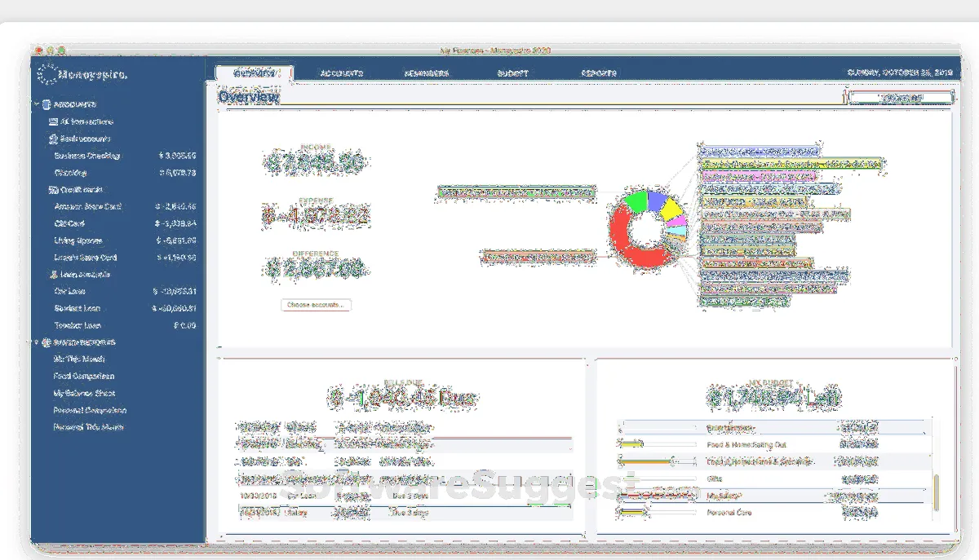Click the Bills Due total amount
This screenshot has height=560, width=979.
[x=403, y=399]
